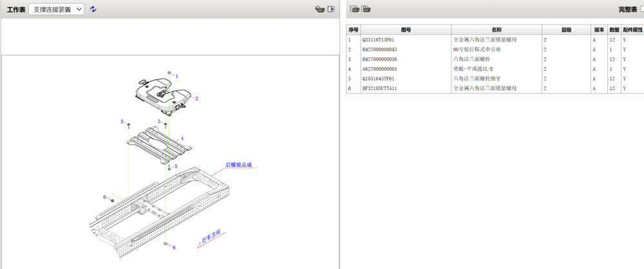This screenshot has height=269, width=644.
Task: Click callout number 4 on the plate
Action: pyautogui.click(x=182, y=138)
